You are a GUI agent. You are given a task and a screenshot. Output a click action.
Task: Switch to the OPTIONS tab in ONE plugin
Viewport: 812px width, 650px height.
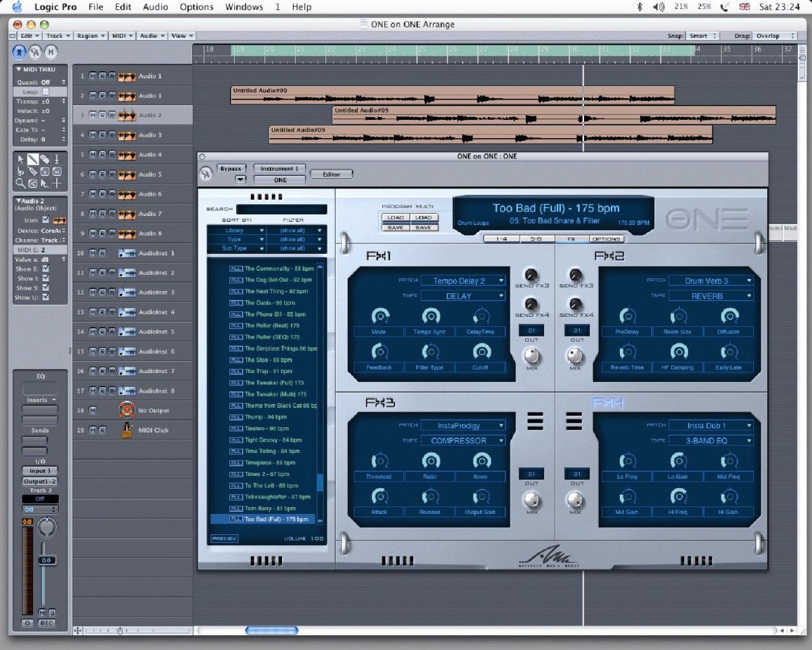click(606, 239)
